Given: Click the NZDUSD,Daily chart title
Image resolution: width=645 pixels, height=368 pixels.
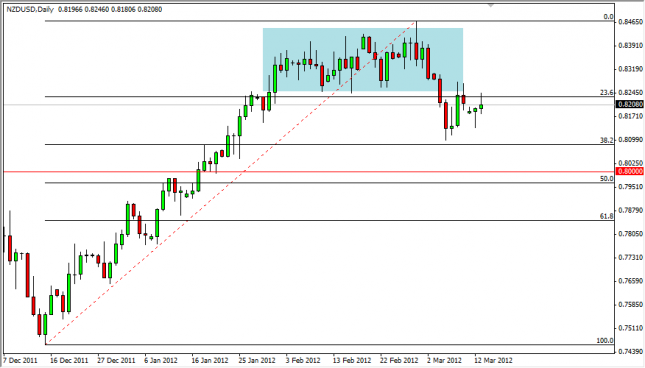Looking at the screenshot, I should tap(30, 9).
